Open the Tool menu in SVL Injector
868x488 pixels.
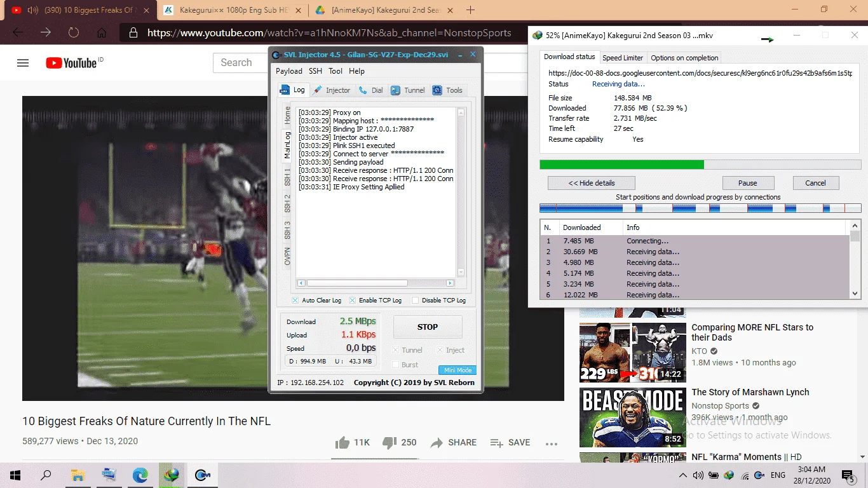click(336, 71)
